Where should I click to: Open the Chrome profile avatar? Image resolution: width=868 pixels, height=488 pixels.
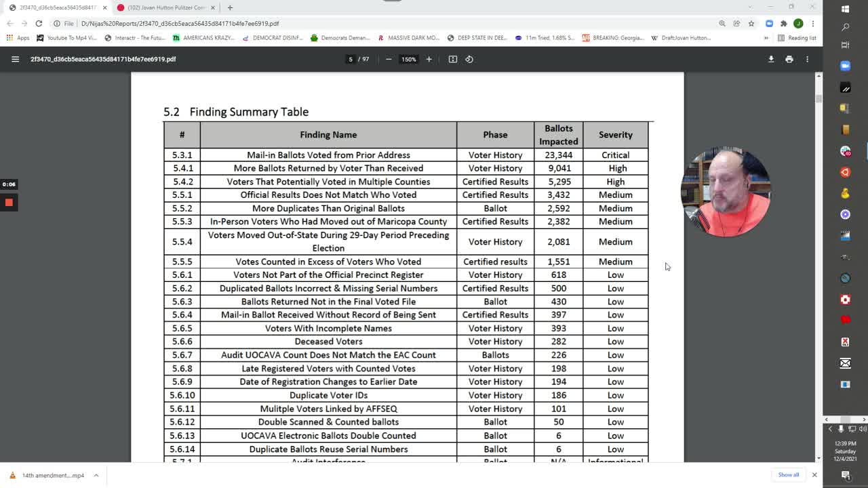click(798, 23)
